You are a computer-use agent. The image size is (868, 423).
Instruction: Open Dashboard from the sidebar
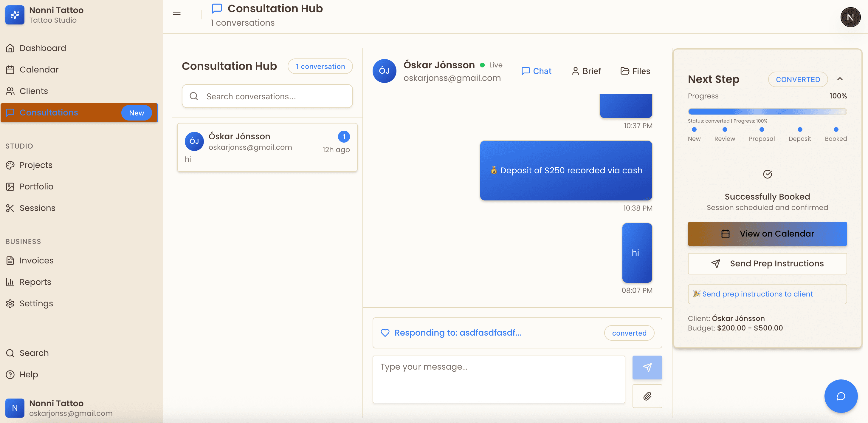pyautogui.click(x=42, y=48)
